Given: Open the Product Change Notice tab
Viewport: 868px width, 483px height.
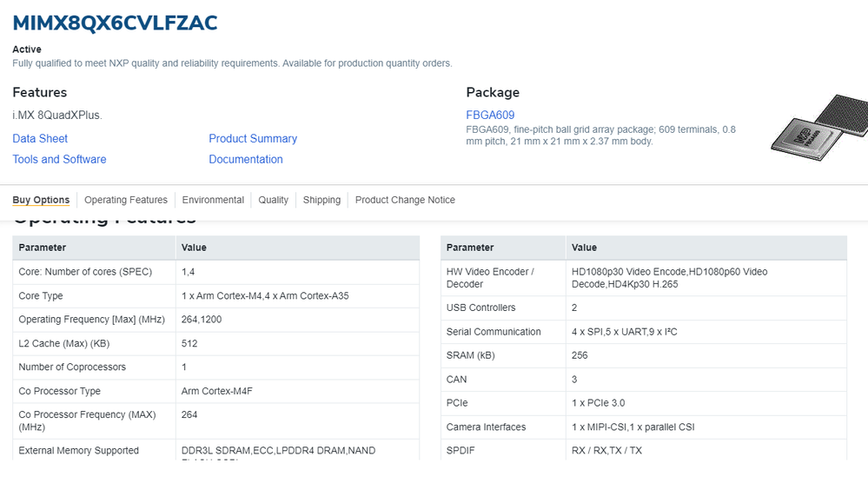Looking at the screenshot, I should [405, 200].
